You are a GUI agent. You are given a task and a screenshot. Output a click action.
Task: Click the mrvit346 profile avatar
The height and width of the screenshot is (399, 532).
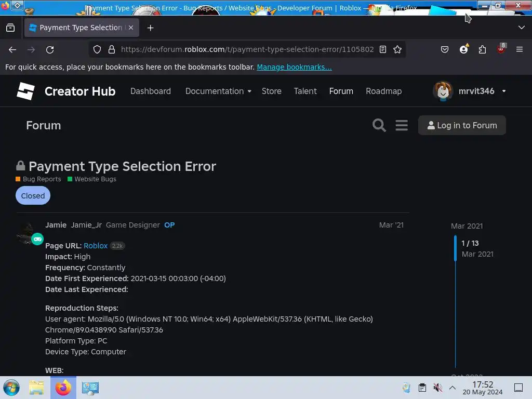click(x=443, y=91)
